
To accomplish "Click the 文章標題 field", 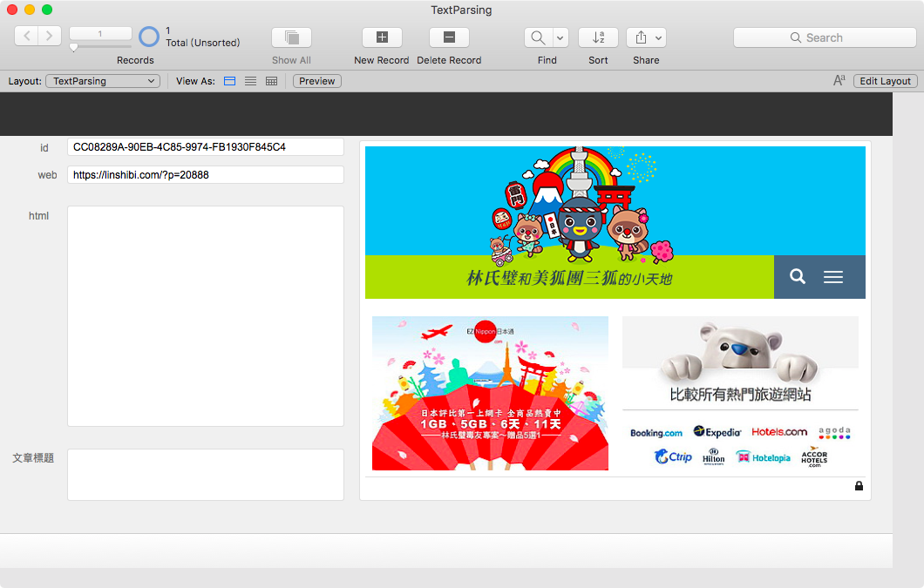I will 206,475.
